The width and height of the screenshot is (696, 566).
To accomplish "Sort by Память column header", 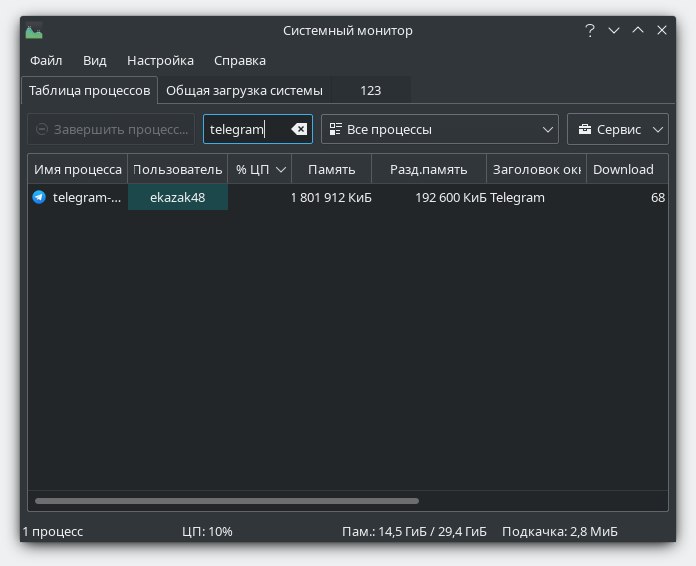I will click(x=332, y=169).
